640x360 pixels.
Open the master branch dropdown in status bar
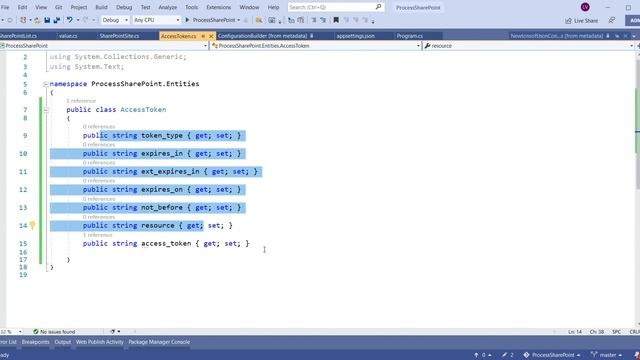607,355
